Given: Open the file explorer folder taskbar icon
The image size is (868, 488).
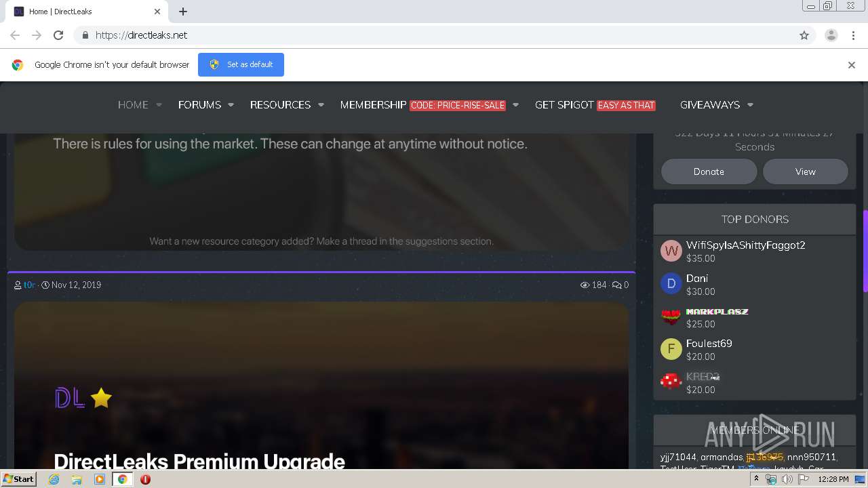Looking at the screenshot, I should (x=77, y=479).
